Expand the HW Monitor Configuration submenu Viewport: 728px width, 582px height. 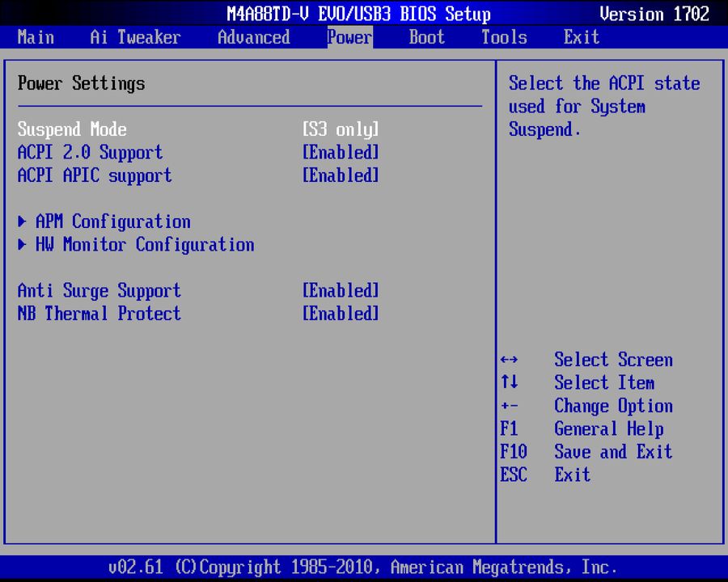click(x=144, y=245)
